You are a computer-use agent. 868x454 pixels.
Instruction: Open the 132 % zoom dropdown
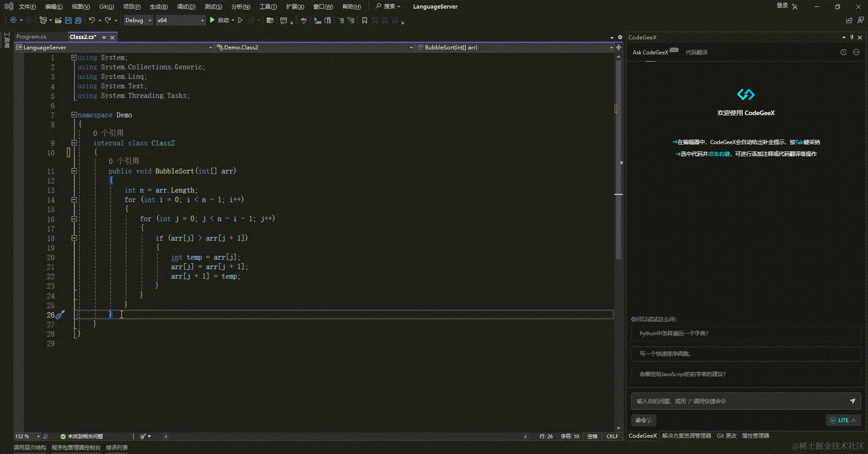pos(27,436)
